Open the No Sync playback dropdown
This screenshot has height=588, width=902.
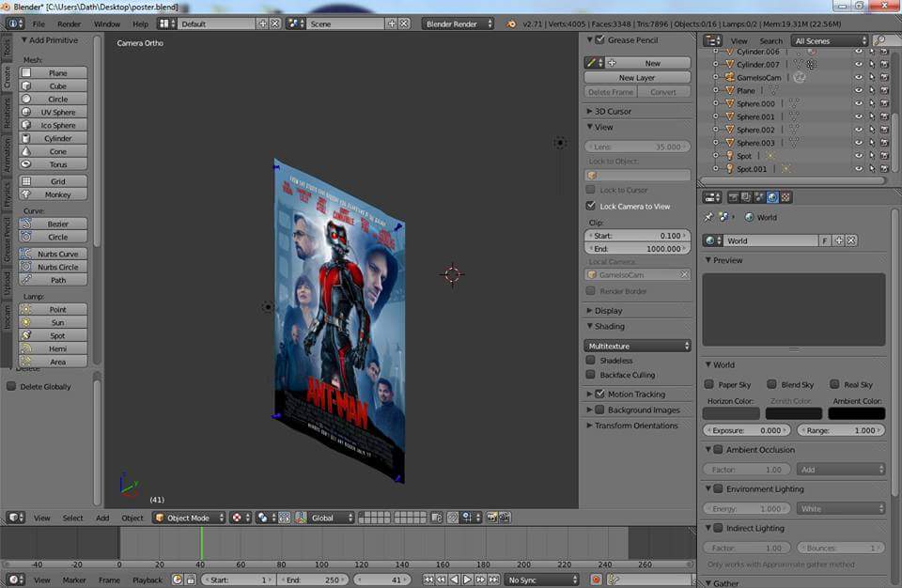[542, 580]
